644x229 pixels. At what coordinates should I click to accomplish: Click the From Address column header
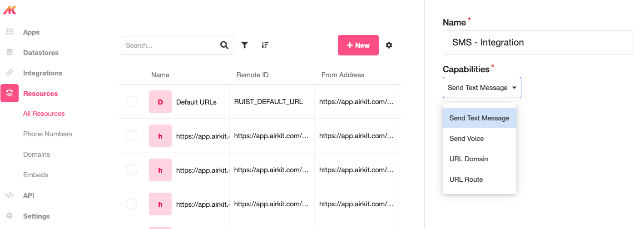343,75
